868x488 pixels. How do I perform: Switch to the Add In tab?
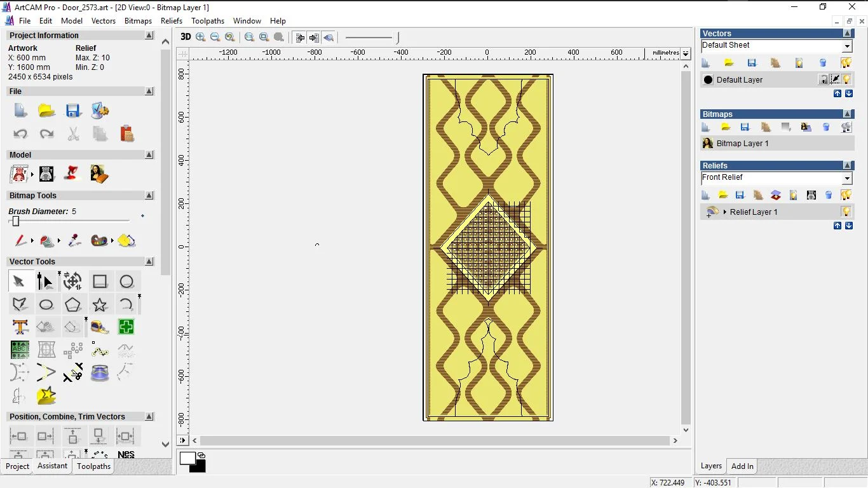point(742,466)
